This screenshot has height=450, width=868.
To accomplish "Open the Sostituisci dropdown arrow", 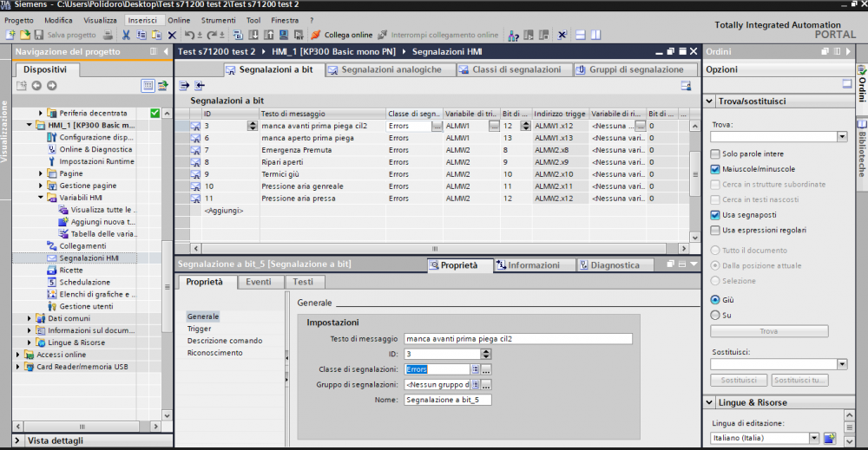I will (x=842, y=364).
